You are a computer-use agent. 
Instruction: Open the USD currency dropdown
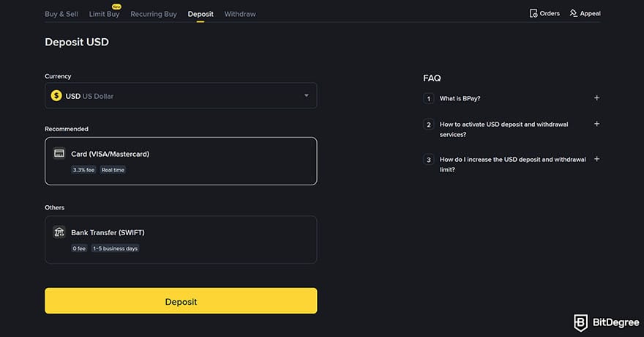(x=181, y=96)
